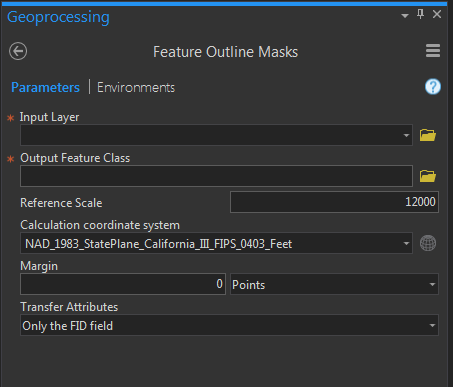Screen dimensions: 453x387
Task: Pin the Geoprocessing pane (auto-hide)
Action: pos(420,14)
